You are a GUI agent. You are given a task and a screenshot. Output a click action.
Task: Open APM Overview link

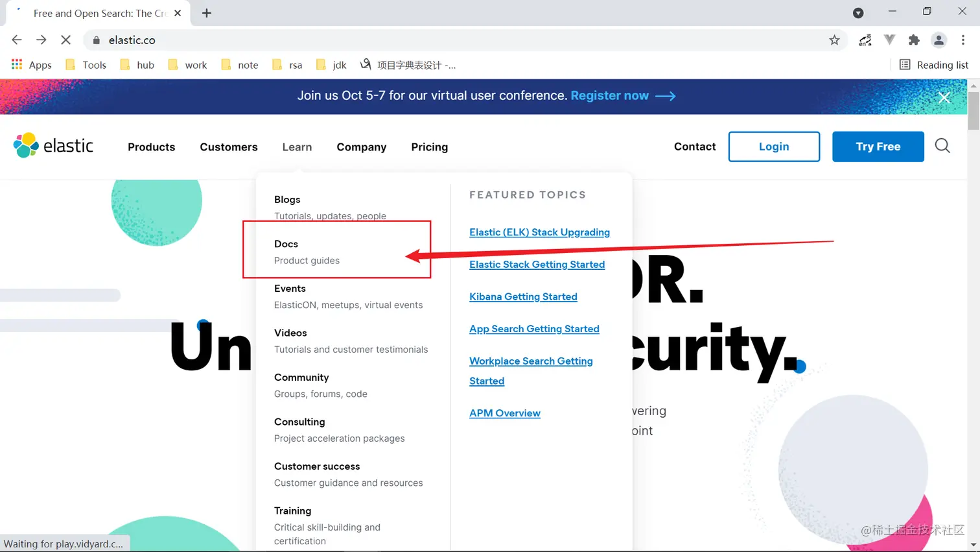[x=505, y=413]
